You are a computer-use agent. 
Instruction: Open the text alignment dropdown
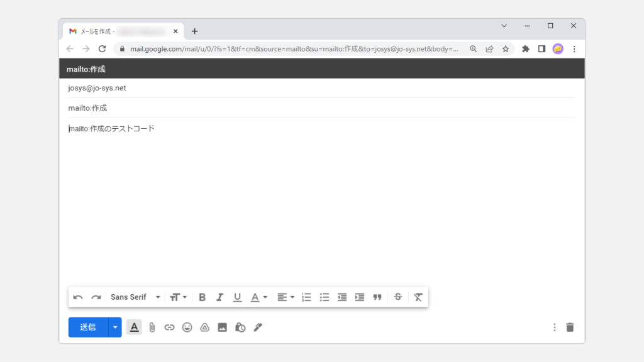click(286, 297)
